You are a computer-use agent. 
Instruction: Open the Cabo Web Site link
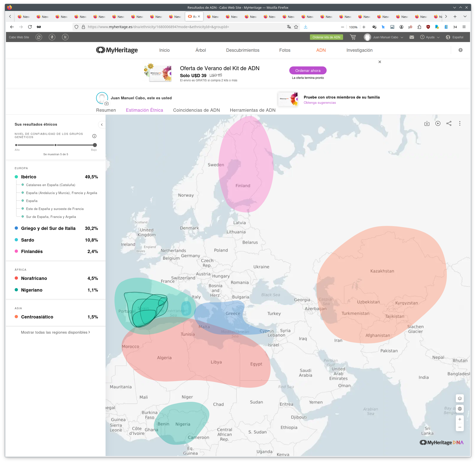pos(19,37)
